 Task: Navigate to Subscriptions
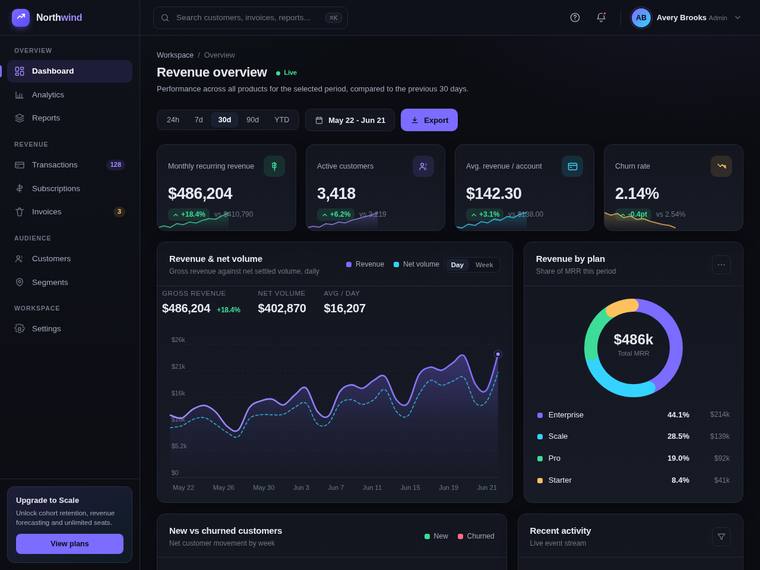(x=70, y=188)
